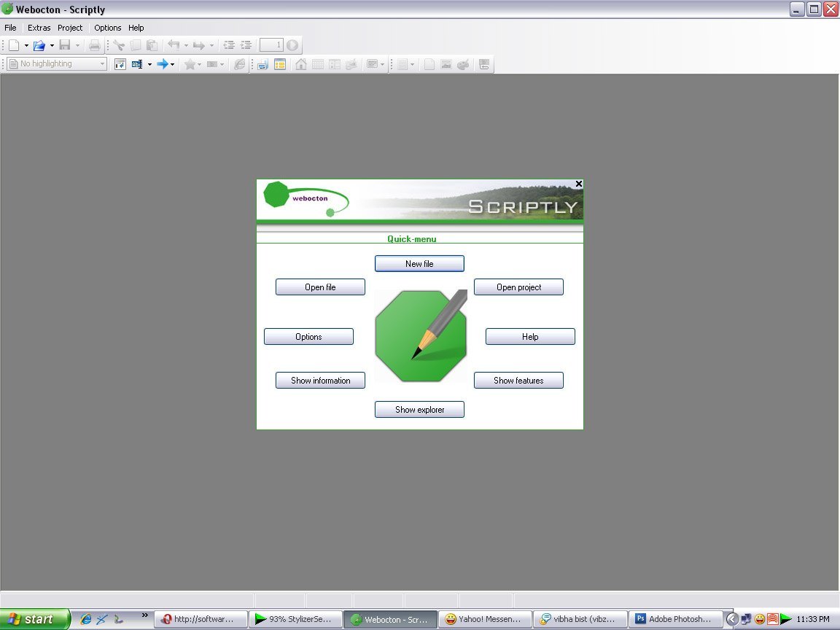Image resolution: width=840 pixels, height=630 pixels.
Task: Toggle the word wrap icon
Action: tap(120, 64)
